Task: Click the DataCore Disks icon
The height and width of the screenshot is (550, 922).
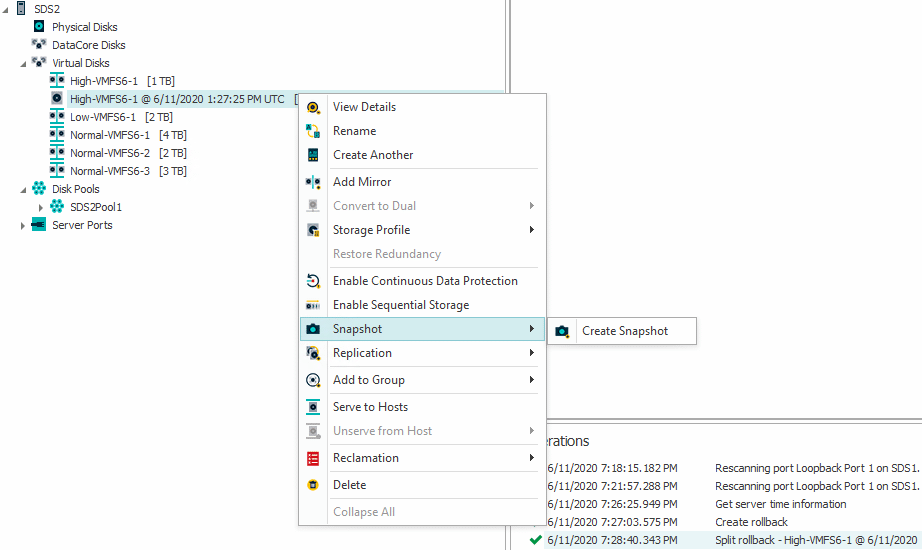Action: tap(39, 44)
